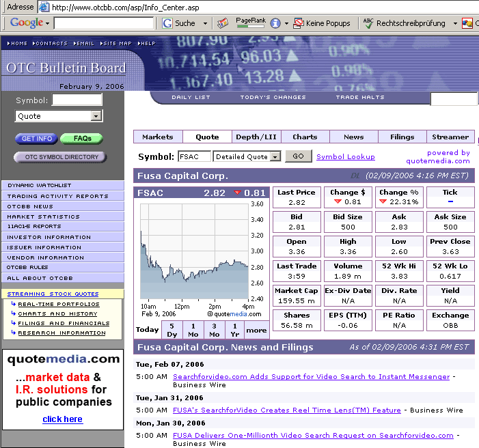Click the Rechtschreibprüfung spellcheck icon
The width and height of the screenshot is (479, 448).
pos(368,23)
